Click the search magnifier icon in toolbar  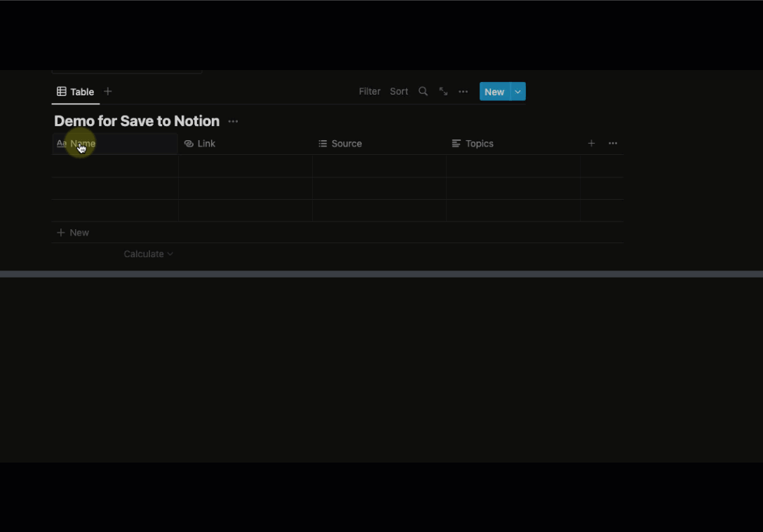pyautogui.click(x=423, y=92)
